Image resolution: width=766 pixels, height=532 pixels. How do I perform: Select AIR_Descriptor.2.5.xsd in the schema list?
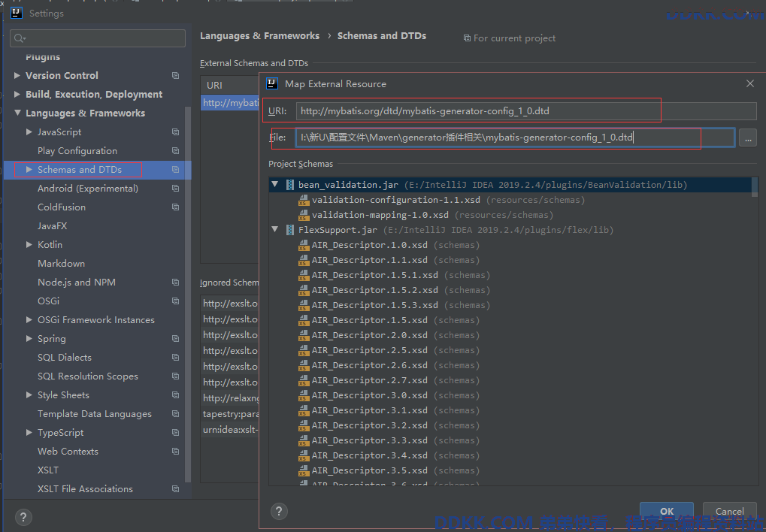(x=369, y=350)
